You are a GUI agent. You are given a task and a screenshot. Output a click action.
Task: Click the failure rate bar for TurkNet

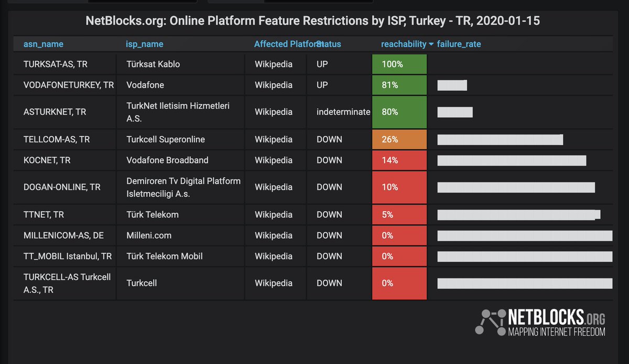(455, 112)
